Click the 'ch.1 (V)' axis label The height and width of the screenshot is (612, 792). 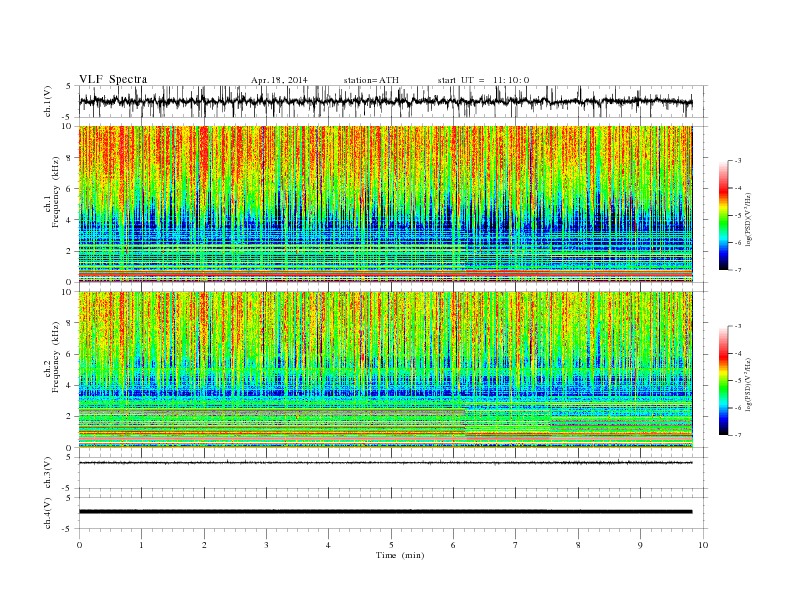click(x=48, y=101)
